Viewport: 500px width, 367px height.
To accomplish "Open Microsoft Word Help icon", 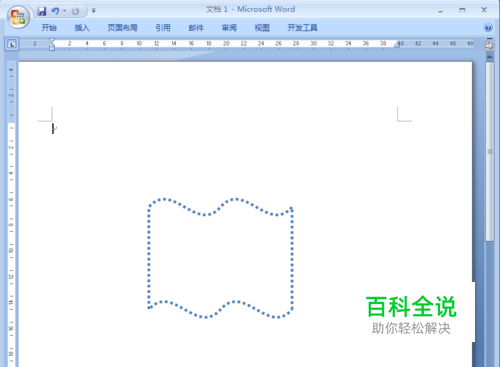I will click(x=488, y=28).
